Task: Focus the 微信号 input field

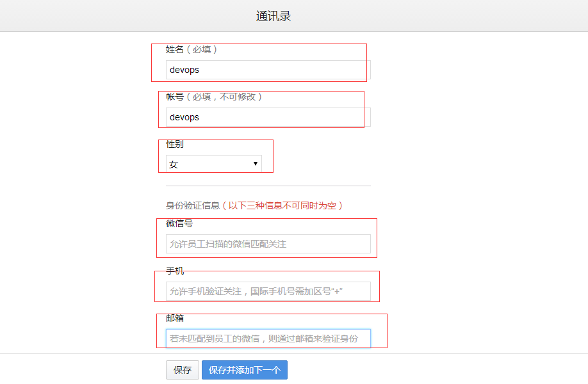Action: point(268,244)
